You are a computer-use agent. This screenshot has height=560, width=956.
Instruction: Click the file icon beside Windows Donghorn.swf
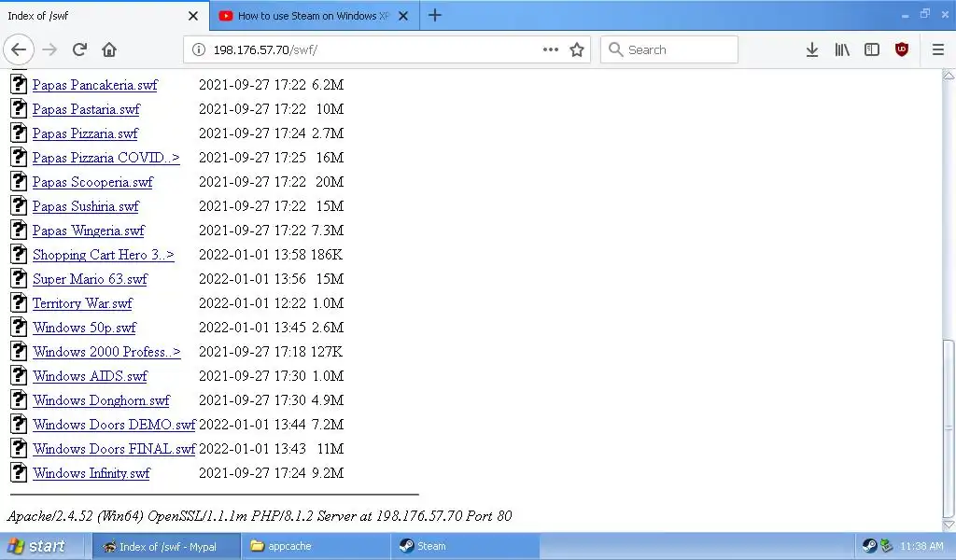click(x=19, y=399)
